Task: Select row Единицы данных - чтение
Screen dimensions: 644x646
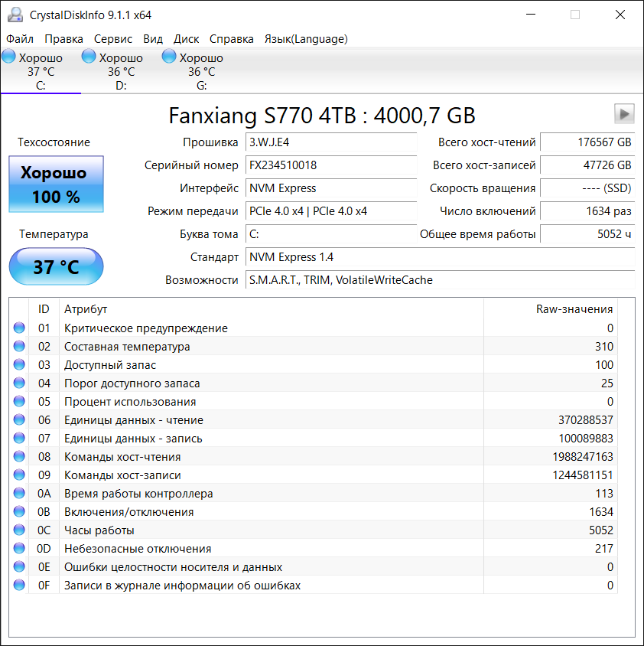Action: (314, 420)
